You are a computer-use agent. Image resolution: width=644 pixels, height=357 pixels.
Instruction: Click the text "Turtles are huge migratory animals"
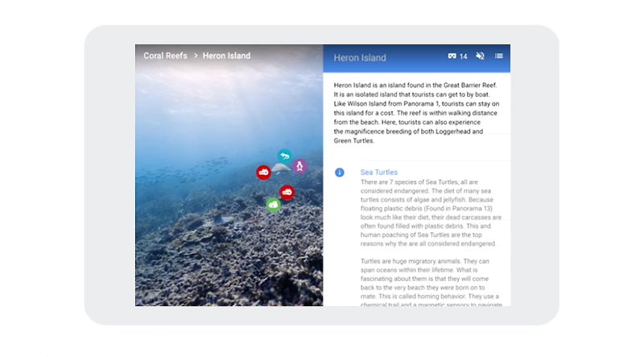411,261
